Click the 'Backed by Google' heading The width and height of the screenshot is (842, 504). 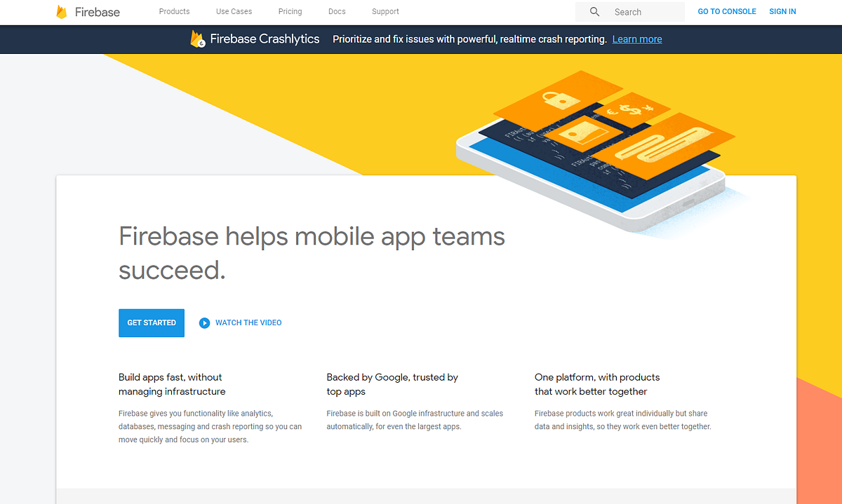coord(392,384)
